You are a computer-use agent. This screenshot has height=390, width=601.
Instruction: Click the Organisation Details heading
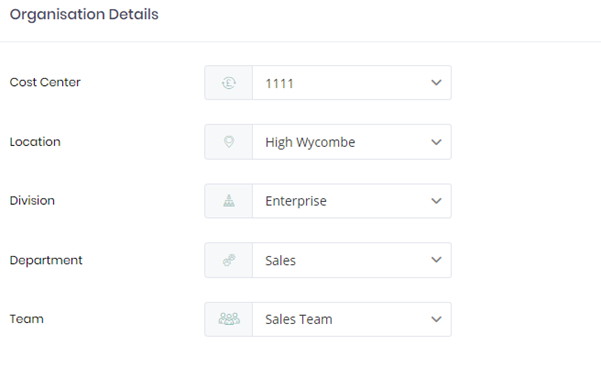[x=84, y=15]
